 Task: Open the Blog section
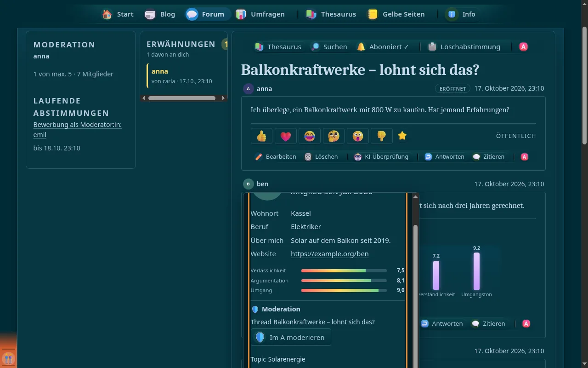160,14
